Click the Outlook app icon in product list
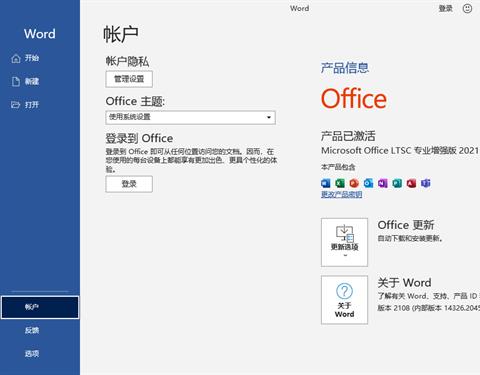The height and width of the screenshot is (375, 480). pyautogui.click(x=368, y=183)
